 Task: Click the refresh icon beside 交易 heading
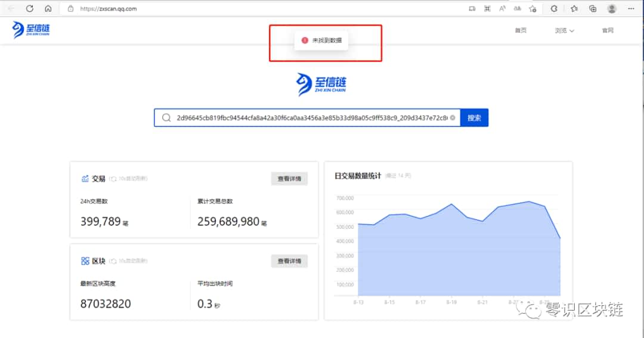(113, 179)
